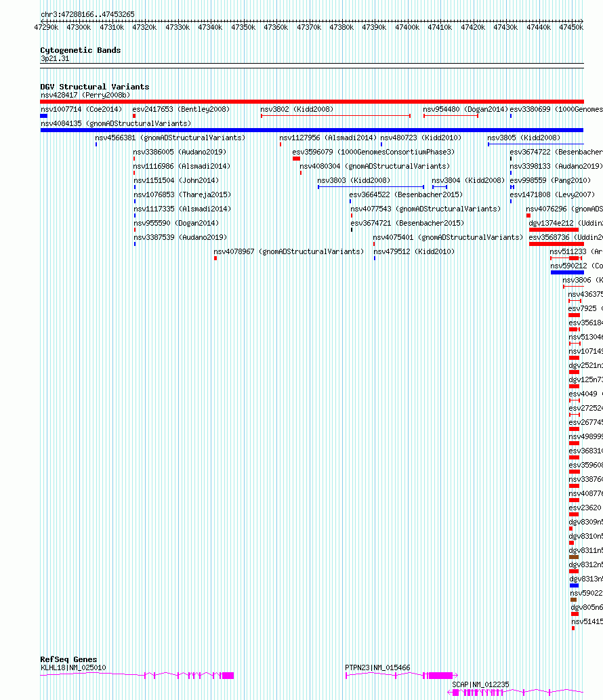Click the red nsv3802 (Kidd2008) span line

pos(335,116)
